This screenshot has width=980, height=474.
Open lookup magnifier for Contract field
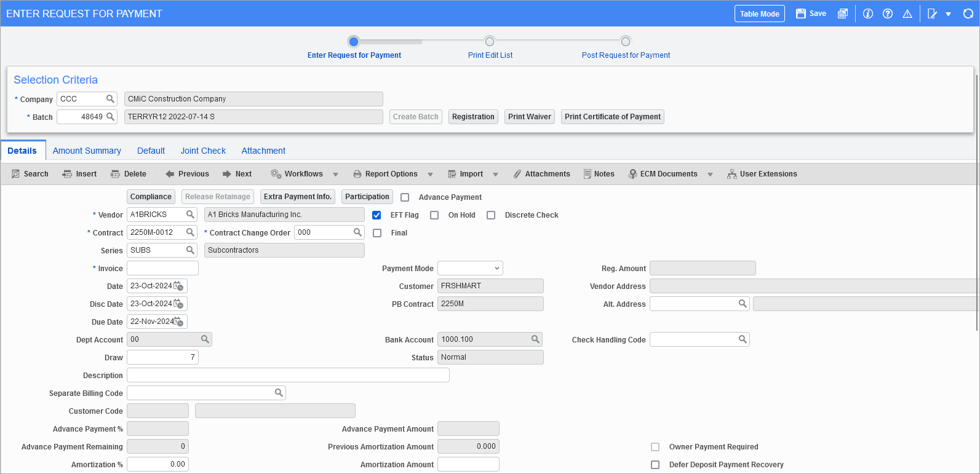tap(190, 232)
